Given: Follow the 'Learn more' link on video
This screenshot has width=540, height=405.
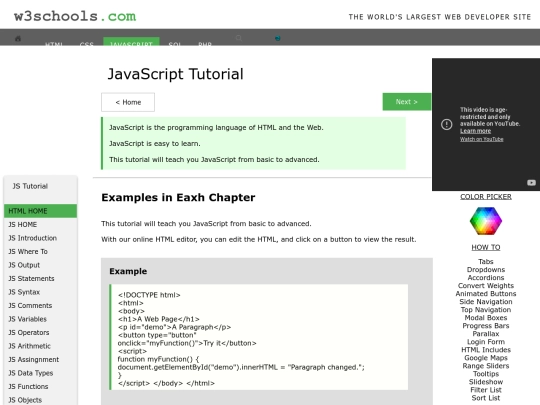Looking at the screenshot, I should pos(475,131).
